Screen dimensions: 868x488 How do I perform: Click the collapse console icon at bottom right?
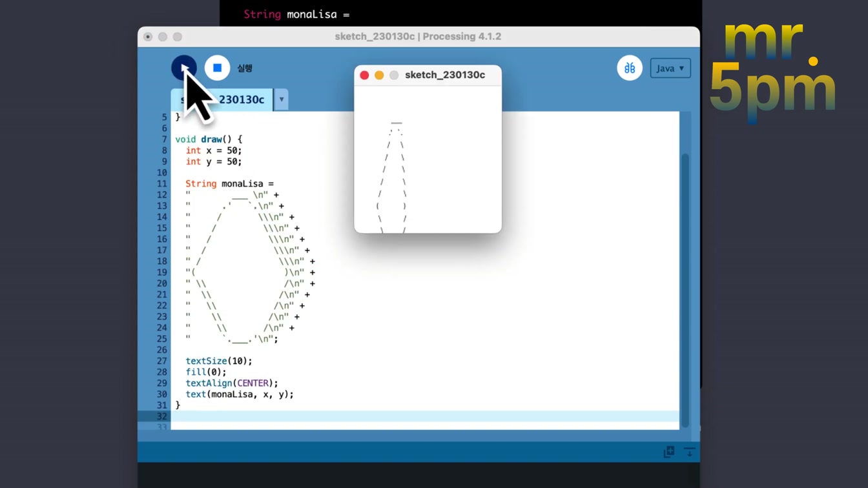[x=689, y=452]
